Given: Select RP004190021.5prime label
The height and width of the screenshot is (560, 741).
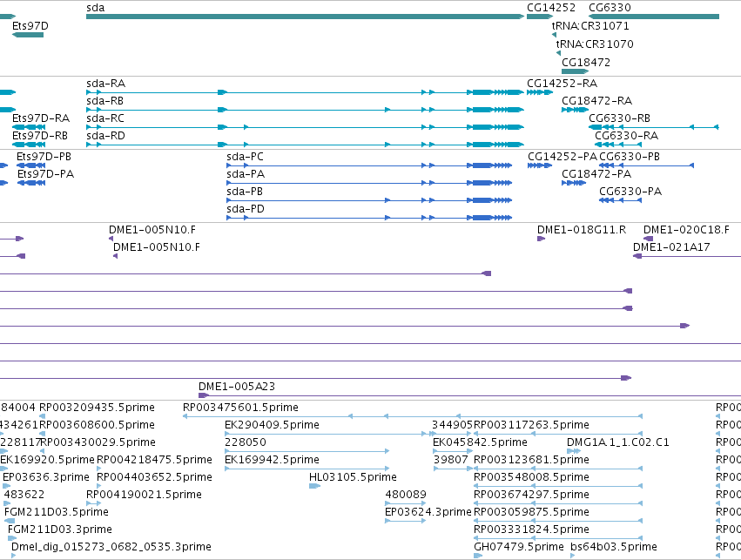Looking at the screenshot, I should (145, 496).
